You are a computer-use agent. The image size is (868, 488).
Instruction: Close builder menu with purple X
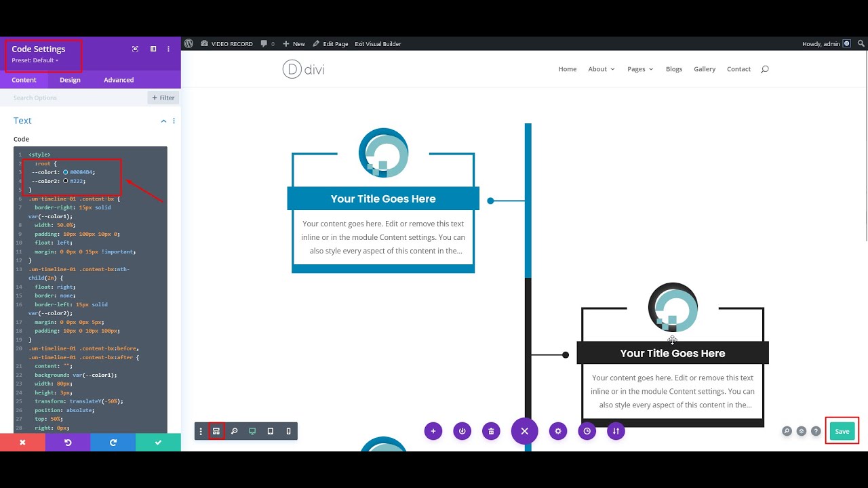click(x=524, y=431)
